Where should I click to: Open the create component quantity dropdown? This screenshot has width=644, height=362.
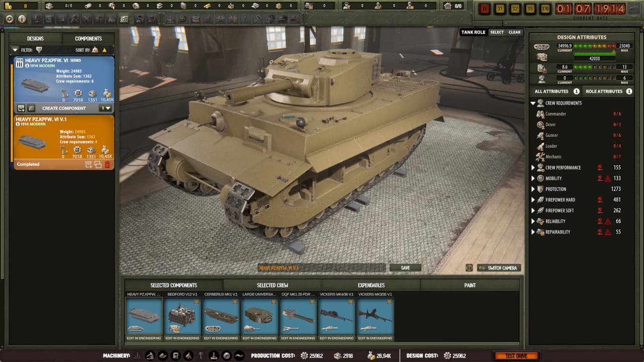click(105, 108)
